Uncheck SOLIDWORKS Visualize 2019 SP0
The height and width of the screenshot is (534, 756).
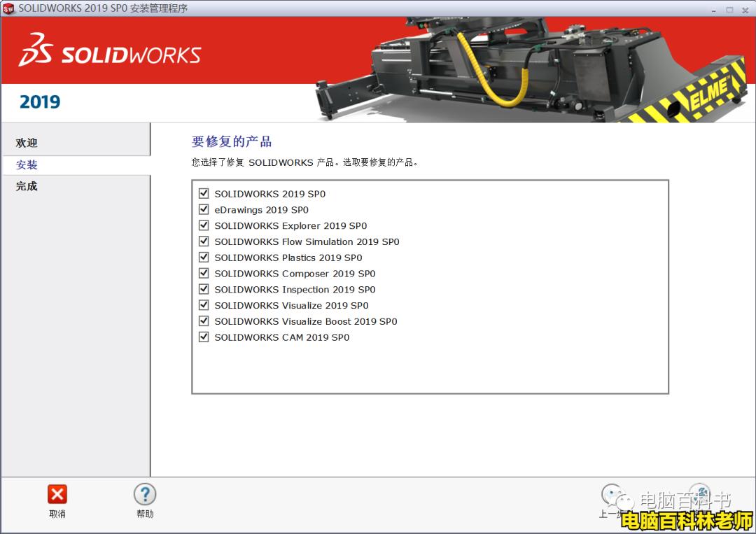(x=204, y=304)
